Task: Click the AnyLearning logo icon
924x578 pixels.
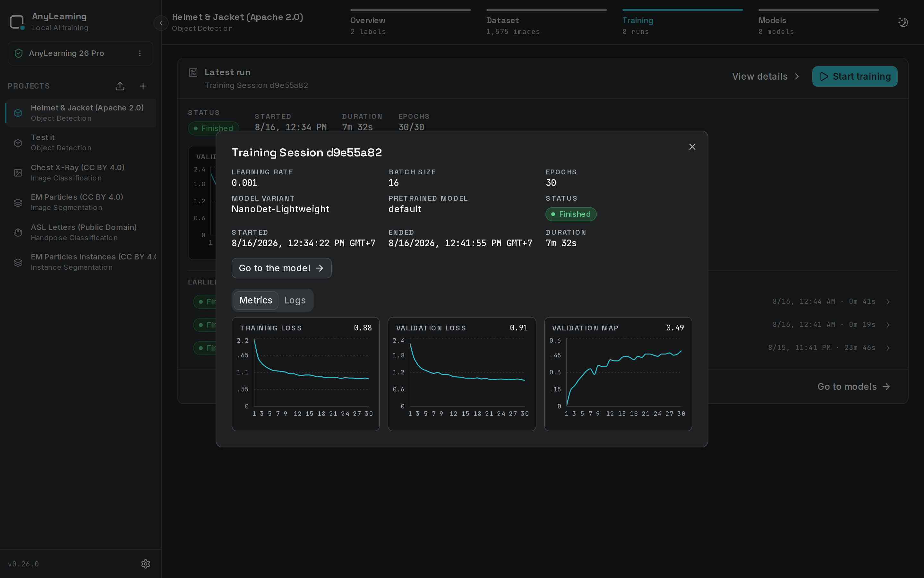Action: tap(17, 22)
